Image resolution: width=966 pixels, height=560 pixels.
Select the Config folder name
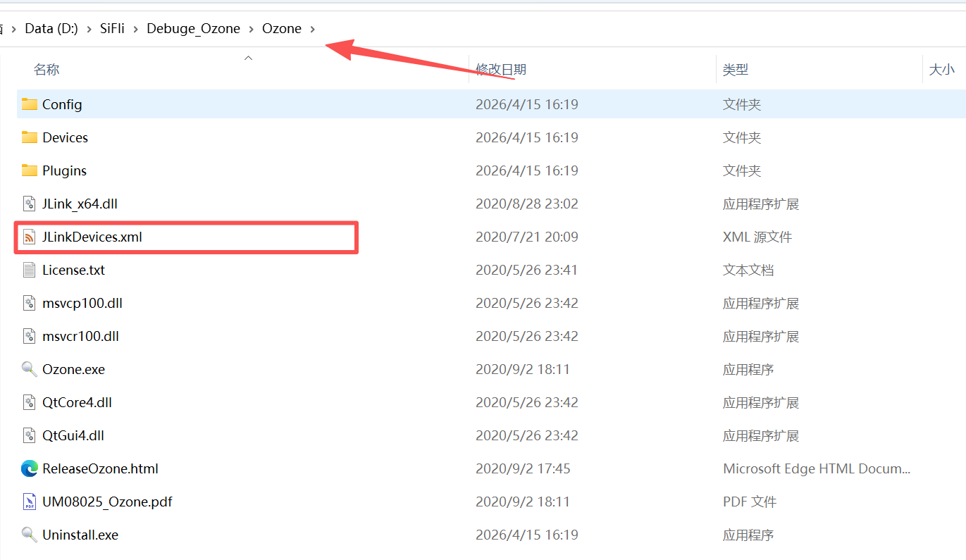[x=62, y=104]
